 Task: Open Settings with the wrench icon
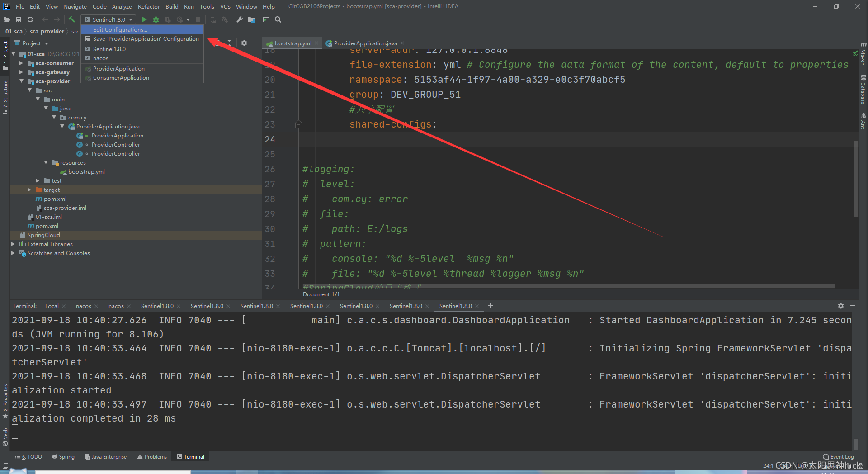click(x=240, y=19)
